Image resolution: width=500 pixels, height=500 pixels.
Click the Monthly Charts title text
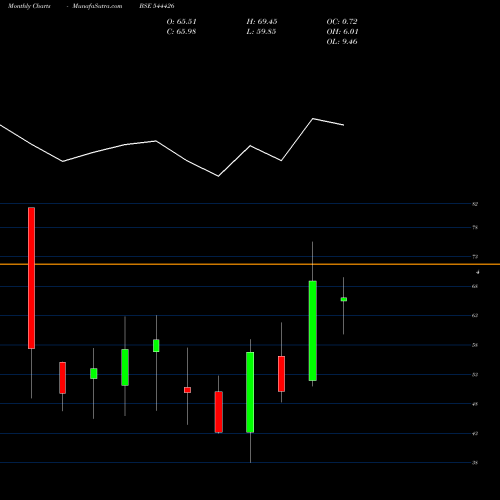point(29,6)
